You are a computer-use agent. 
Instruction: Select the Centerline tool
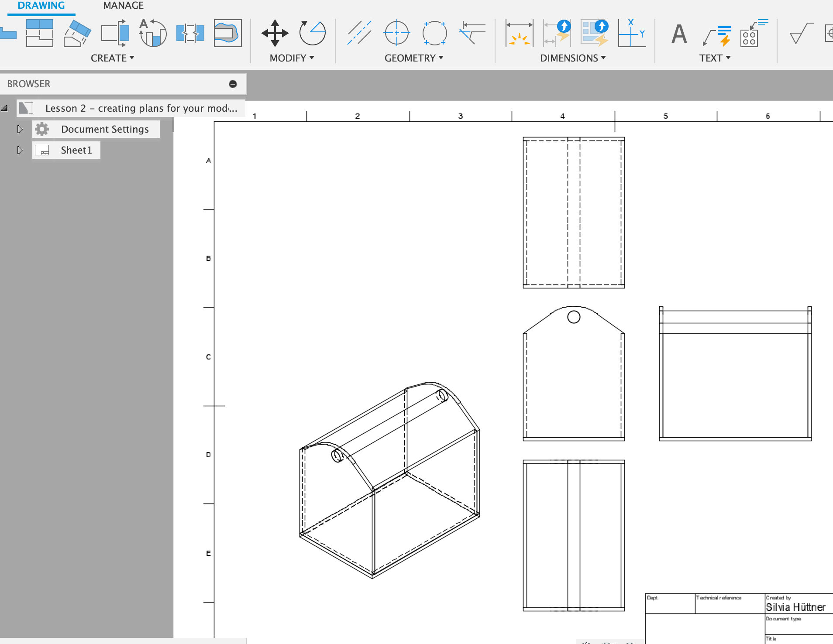click(359, 33)
